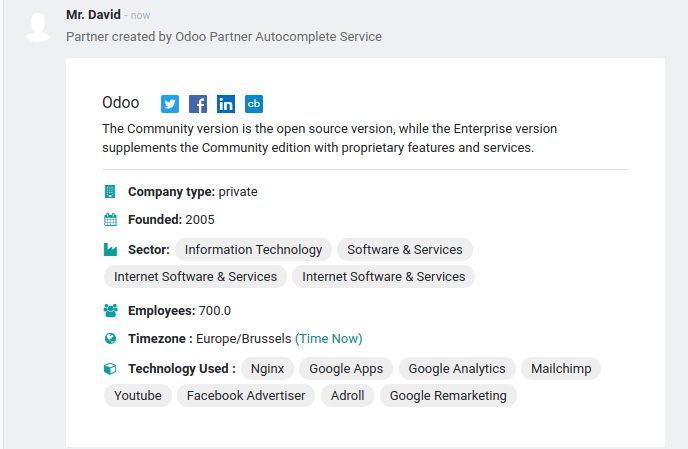Click the Company type building icon
This screenshot has width=688, height=449.
(x=110, y=192)
